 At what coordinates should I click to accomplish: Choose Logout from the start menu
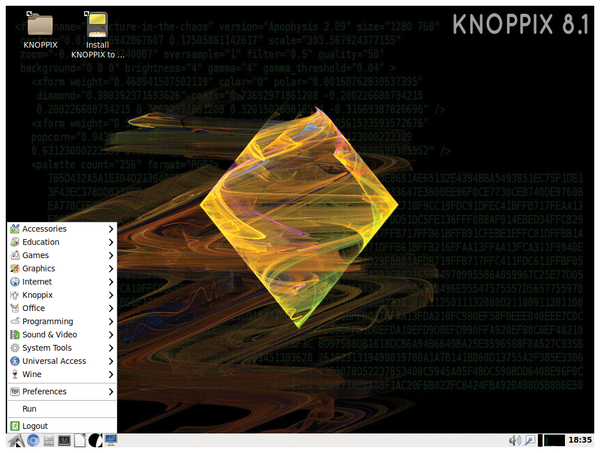(62, 426)
